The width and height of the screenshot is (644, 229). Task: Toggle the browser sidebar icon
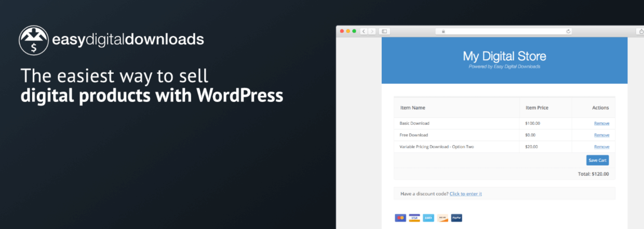(x=384, y=31)
